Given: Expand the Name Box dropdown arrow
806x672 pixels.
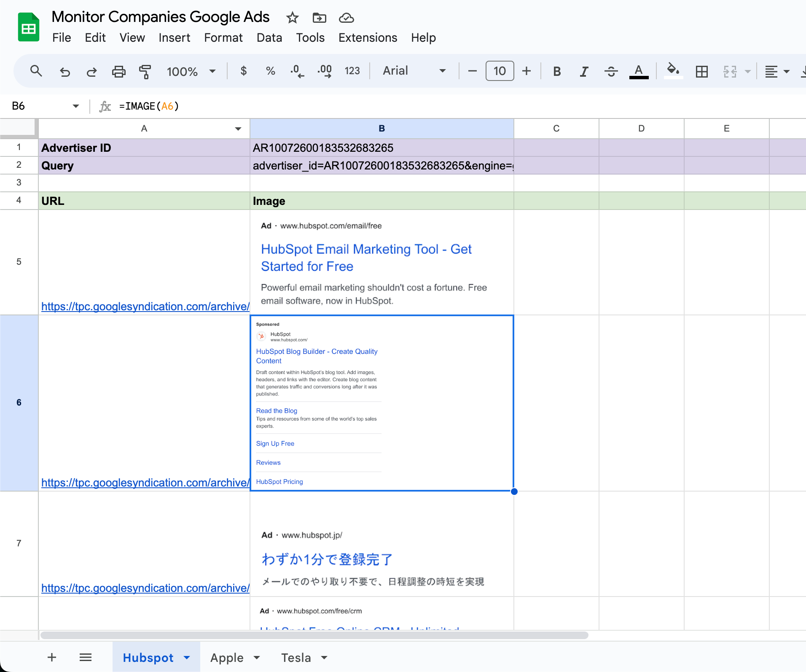Looking at the screenshot, I should (76, 106).
